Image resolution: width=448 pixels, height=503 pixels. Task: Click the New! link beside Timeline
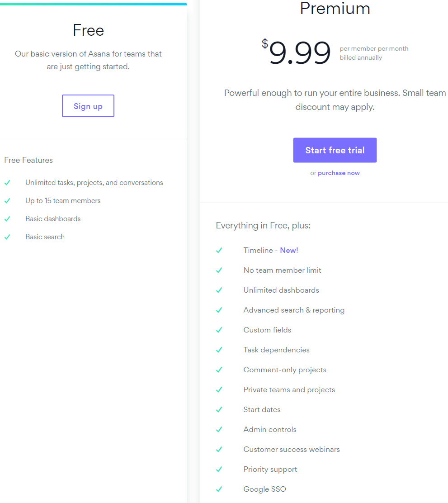[x=289, y=250]
